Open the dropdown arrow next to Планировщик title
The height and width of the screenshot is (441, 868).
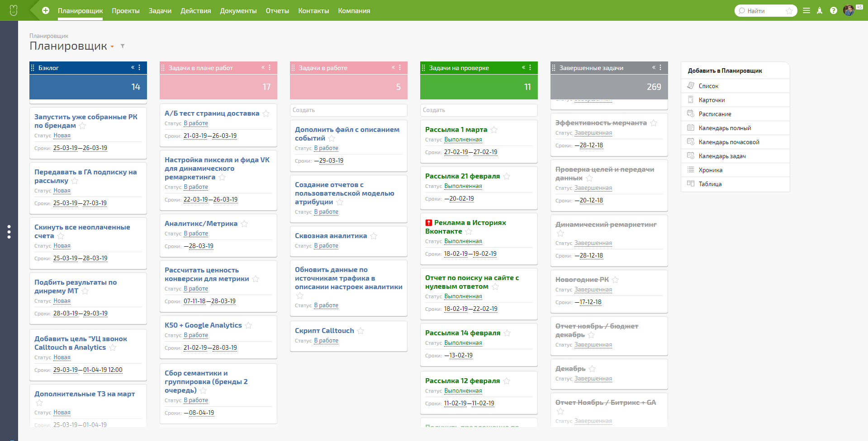coord(112,47)
